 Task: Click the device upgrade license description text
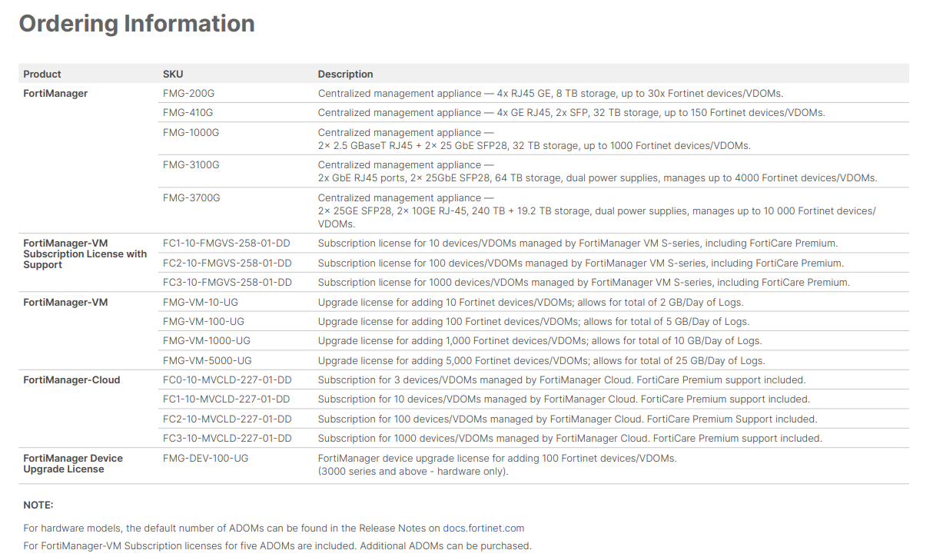(x=497, y=465)
